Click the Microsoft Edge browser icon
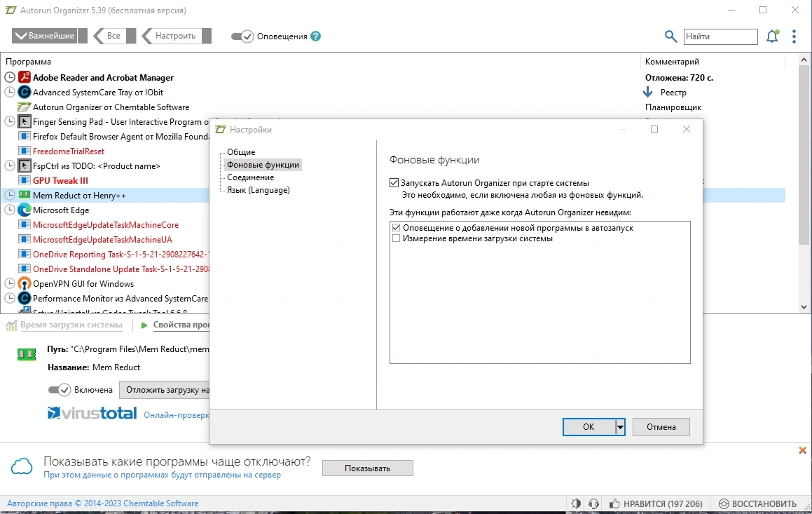Screen dimensions: 812x514 point(25,210)
